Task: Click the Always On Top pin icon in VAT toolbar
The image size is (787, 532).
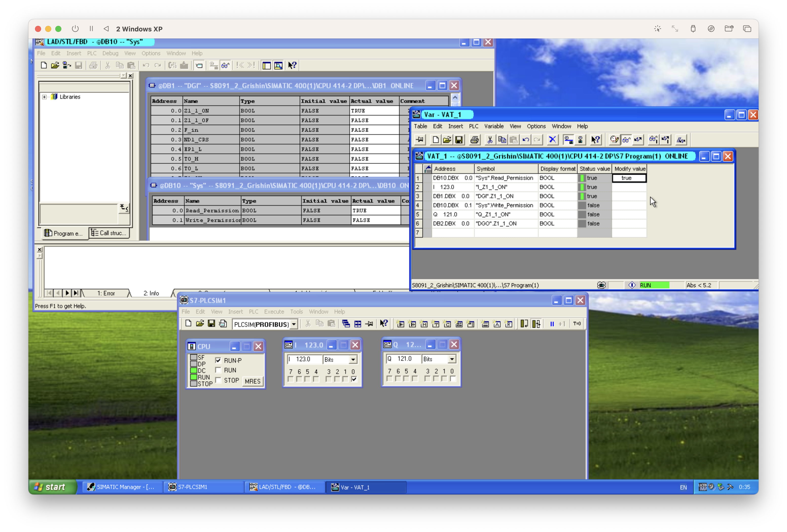Action: pyautogui.click(x=420, y=139)
